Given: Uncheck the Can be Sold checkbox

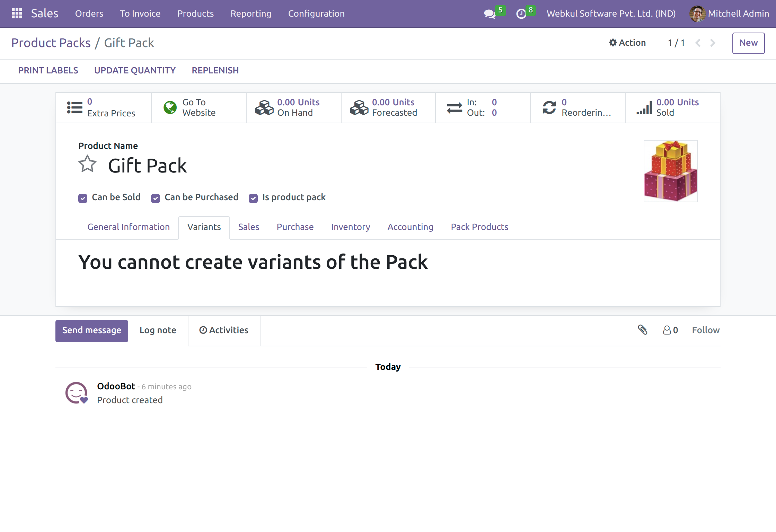Looking at the screenshot, I should coord(83,198).
